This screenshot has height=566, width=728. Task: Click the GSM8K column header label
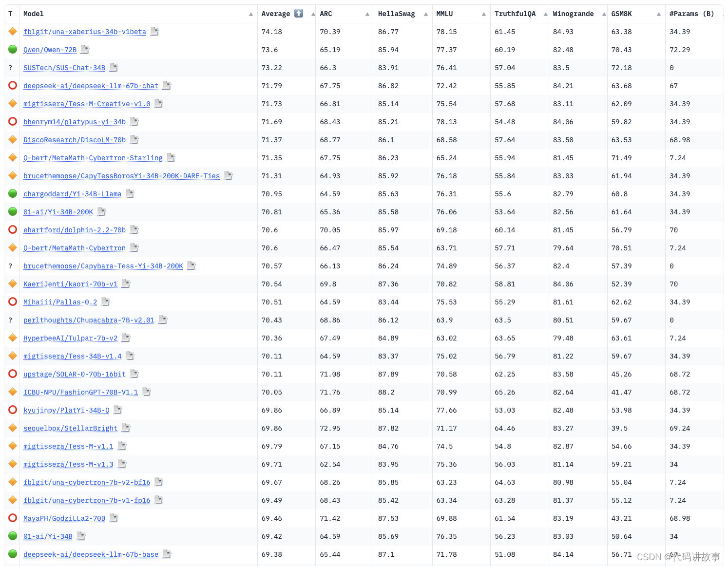(x=622, y=14)
